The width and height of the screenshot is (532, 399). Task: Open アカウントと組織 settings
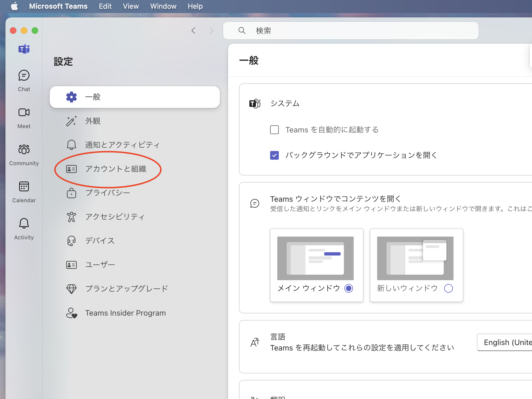coord(135,169)
